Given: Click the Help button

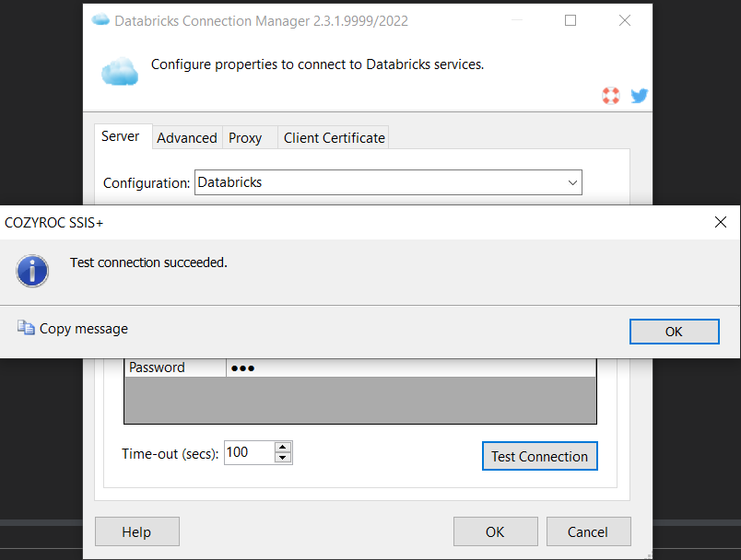Looking at the screenshot, I should 136,531.
